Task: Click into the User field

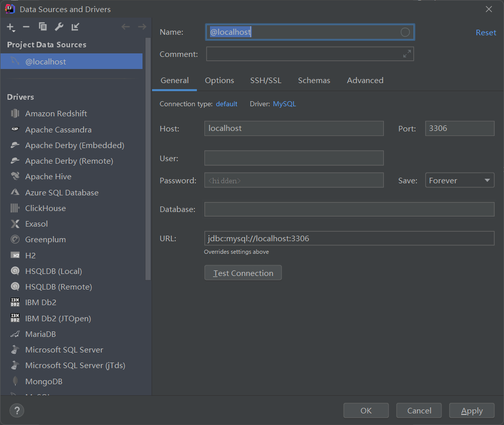Action: (x=294, y=158)
